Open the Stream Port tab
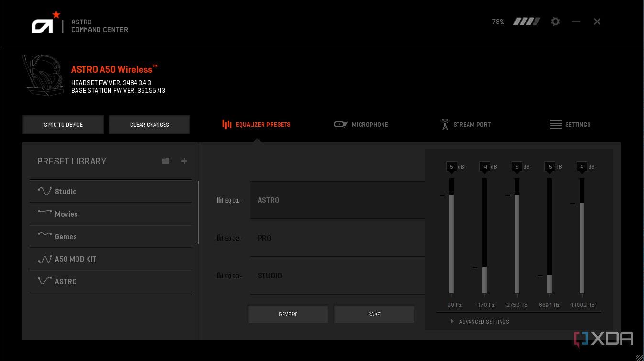644x361 pixels. click(465, 125)
